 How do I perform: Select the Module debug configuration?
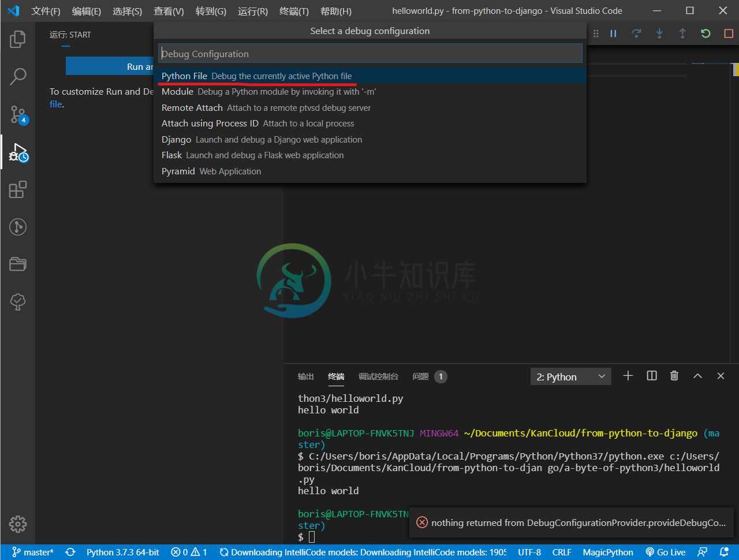point(370,92)
